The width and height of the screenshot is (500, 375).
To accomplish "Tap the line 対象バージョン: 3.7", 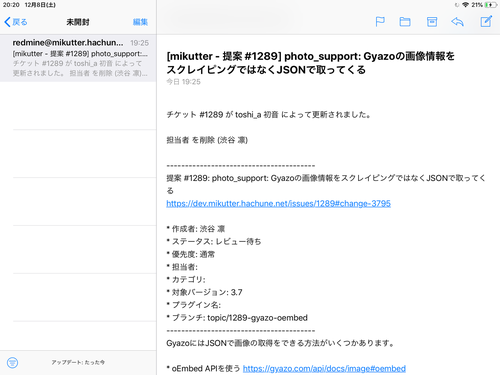I will (204, 292).
